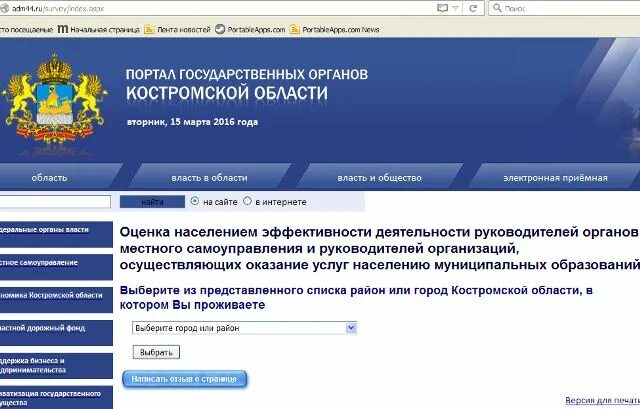The image size is (640, 409).
Task: Select the 'на сайте' radio button
Action: [x=195, y=201]
